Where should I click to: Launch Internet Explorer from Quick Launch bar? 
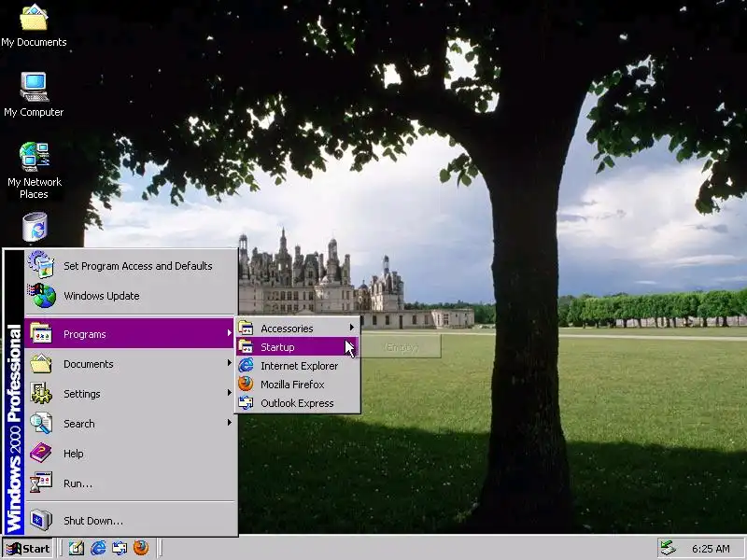coord(98,548)
